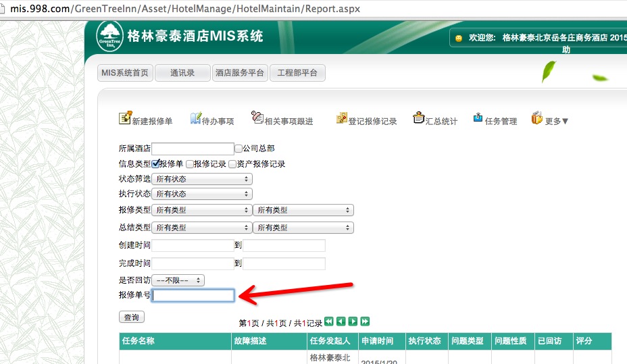This screenshot has height=364, width=627.
Task: Go to next page arrow
Action: [x=353, y=321]
